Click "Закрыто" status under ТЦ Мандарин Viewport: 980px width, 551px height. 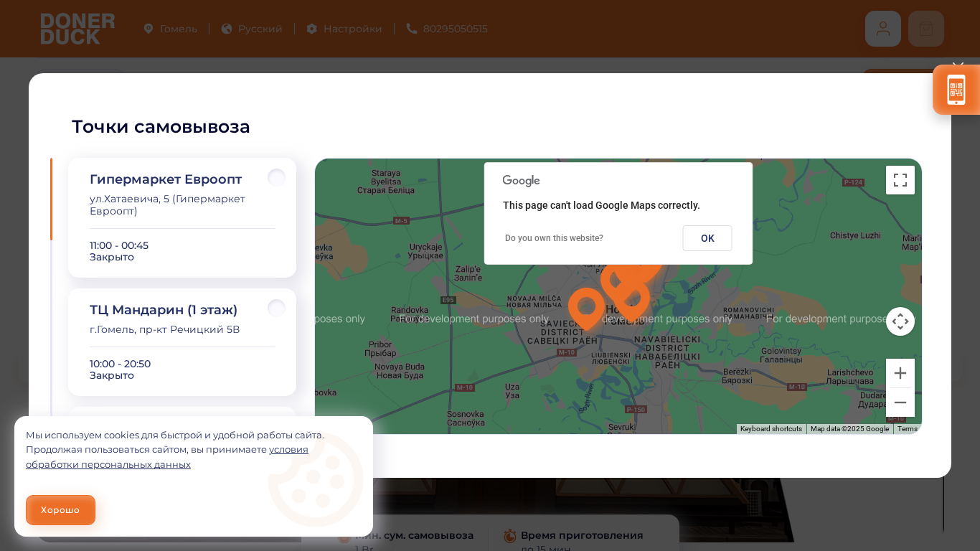point(112,375)
